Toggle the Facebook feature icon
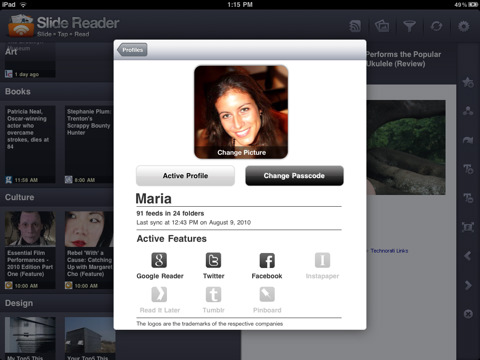Viewport: 480px width, 360px height. (x=267, y=266)
